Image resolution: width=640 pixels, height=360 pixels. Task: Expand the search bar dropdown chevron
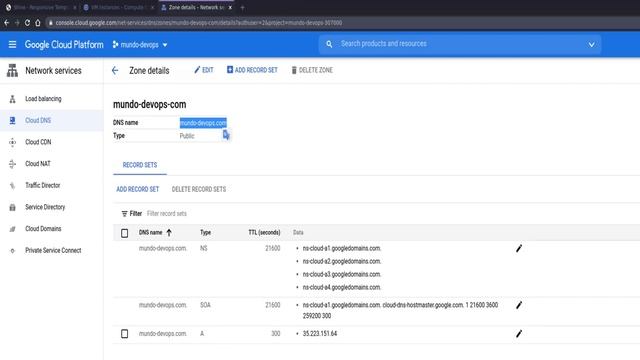[x=591, y=44]
